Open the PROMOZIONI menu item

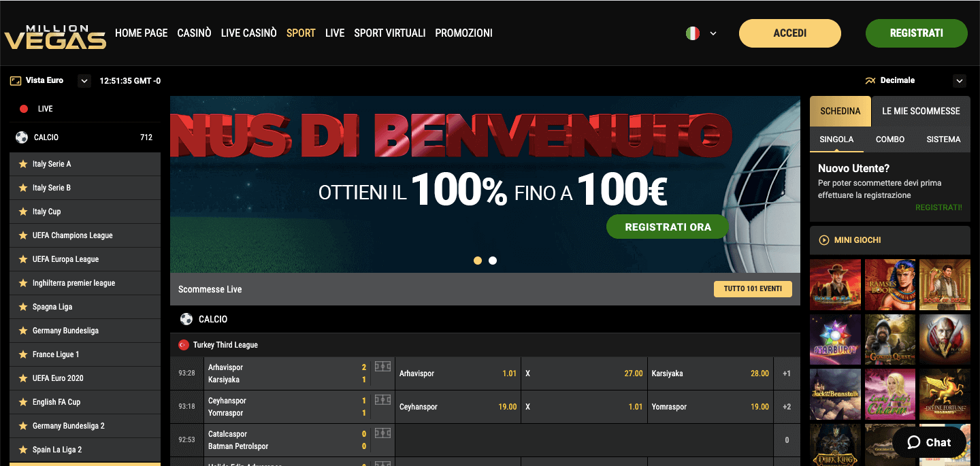click(x=463, y=33)
